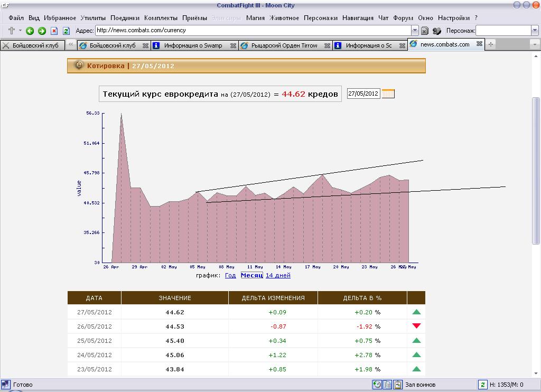Show the 14 дней chart link
The width and height of the screenshot is (541, 392).
click(278, 275)
